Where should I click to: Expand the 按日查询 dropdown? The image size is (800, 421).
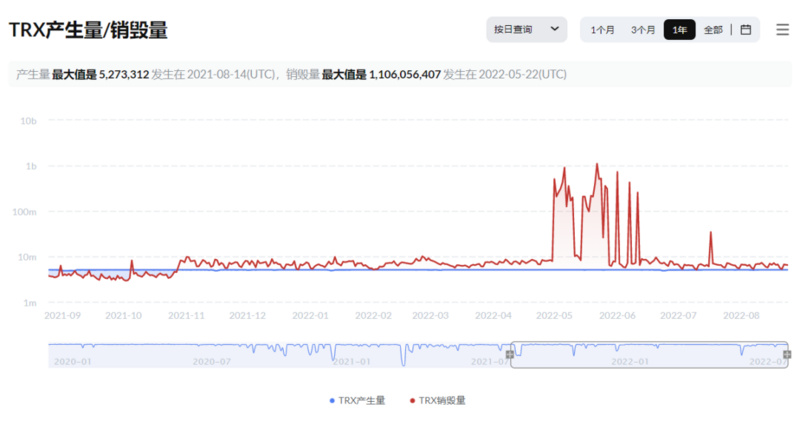(x=527, y=30)
